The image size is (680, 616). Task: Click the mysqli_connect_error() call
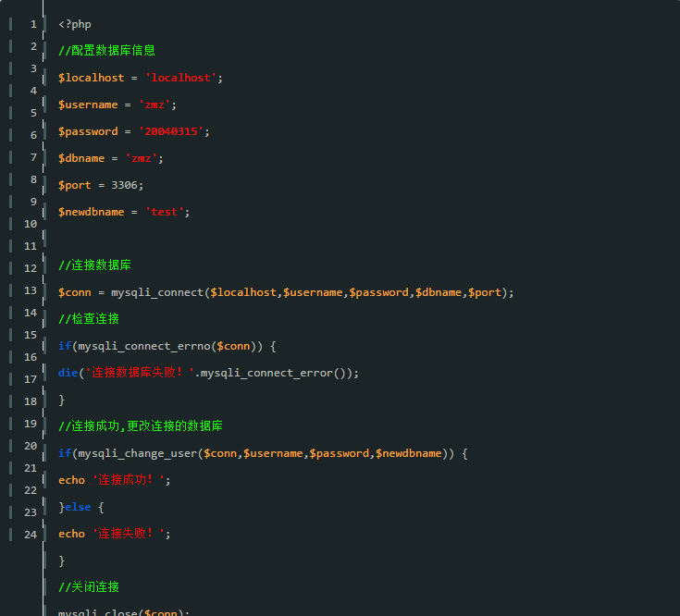click(272, 374)
